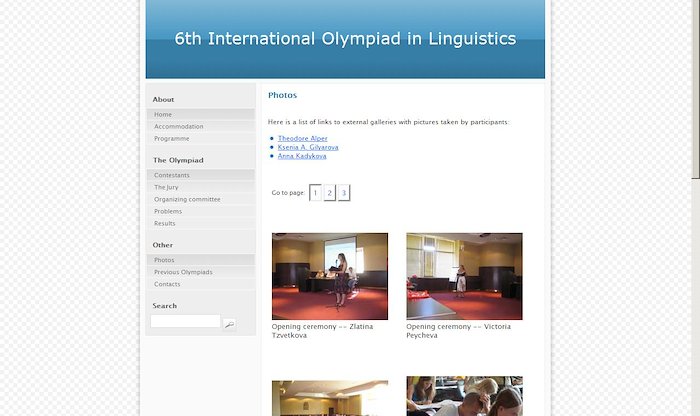View the Results page
This screenshot has height=416, width=700.
(x=201, y=223)
